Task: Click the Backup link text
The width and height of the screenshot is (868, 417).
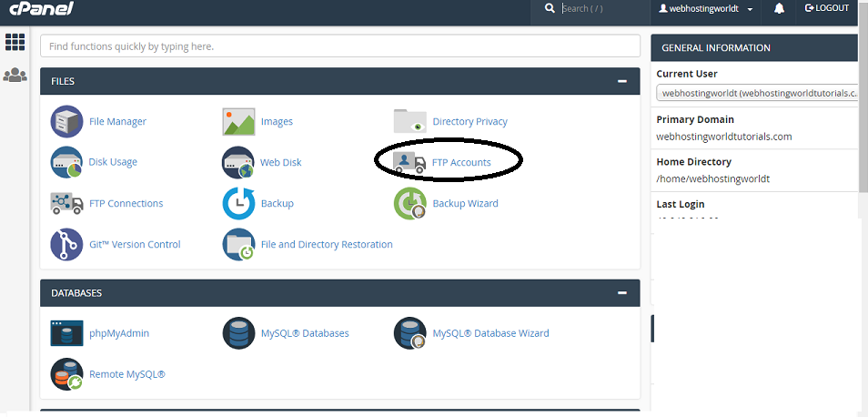Action: [x=278, y=203]
